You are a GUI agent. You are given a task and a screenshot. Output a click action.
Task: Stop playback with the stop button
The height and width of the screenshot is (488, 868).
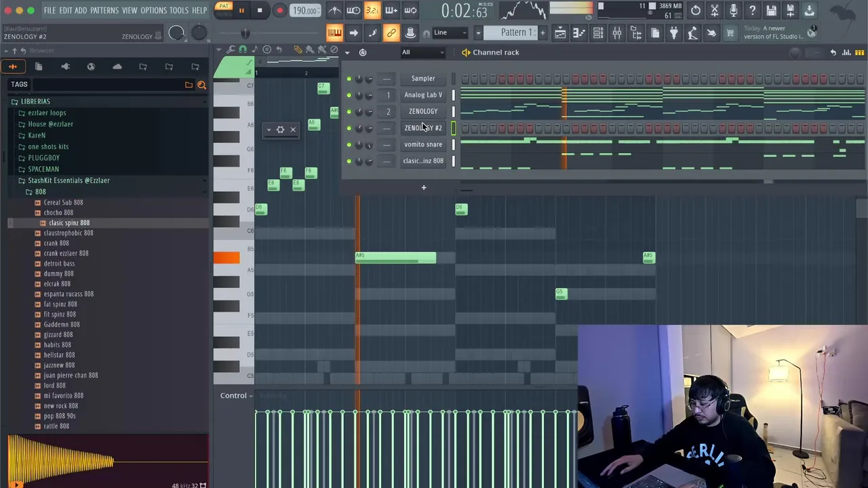point(260,11)
